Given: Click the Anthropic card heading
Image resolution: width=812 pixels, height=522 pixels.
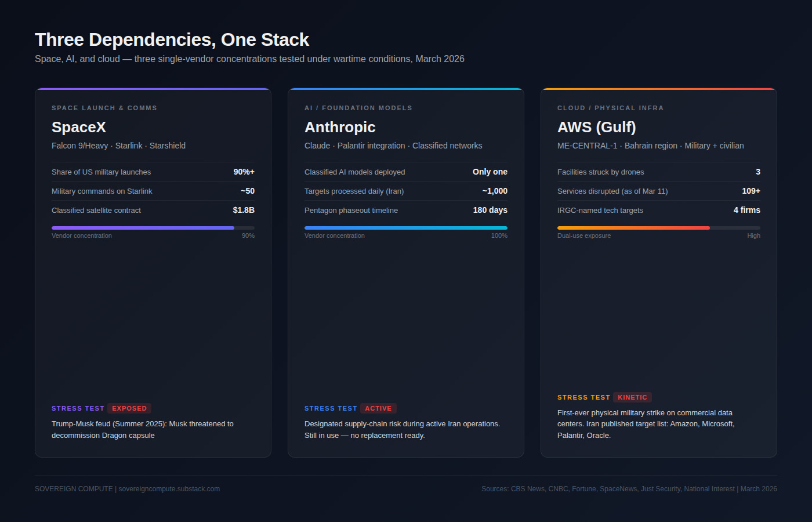Looking at the screenshot, I should [x=340, y=127].
